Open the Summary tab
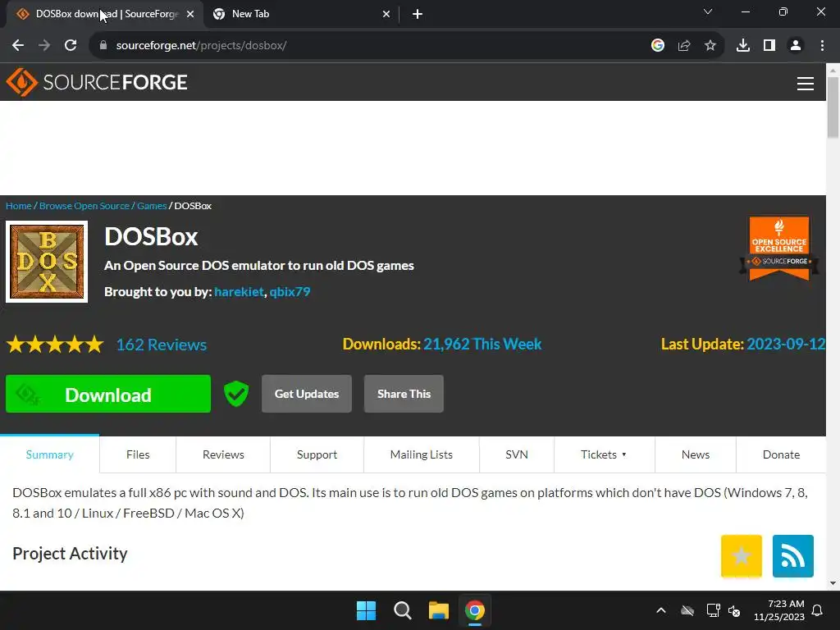The width and height of the screenshot is (840, 630). (x=49, y=454)
